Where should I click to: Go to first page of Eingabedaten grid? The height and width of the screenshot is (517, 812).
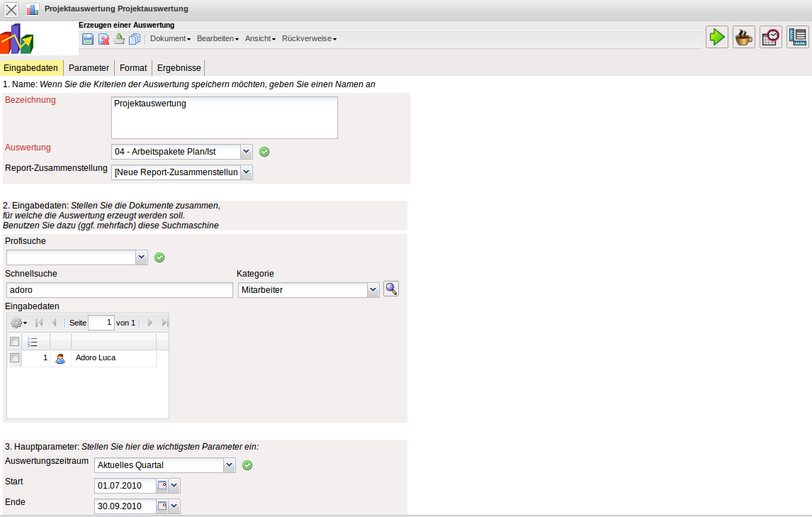pos(39,323)
